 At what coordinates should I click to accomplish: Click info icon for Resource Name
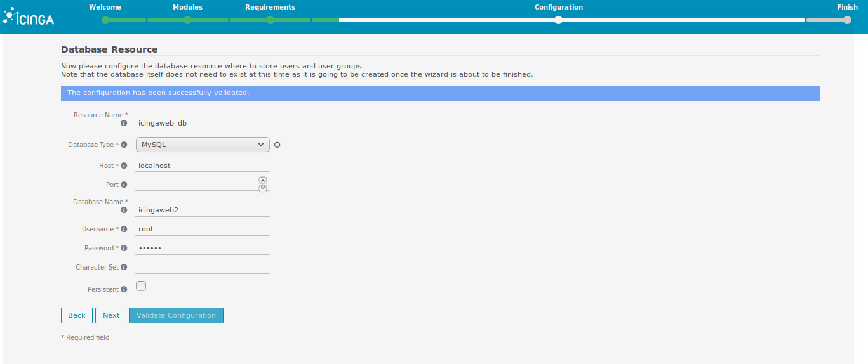[x=124, y=123]
